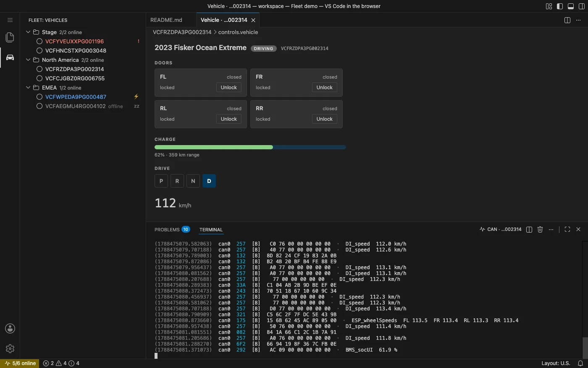This screenshot has height=368, width=588.
Task: Shift drive selector to Reverse (R)
Action: [x=177, y=181]
